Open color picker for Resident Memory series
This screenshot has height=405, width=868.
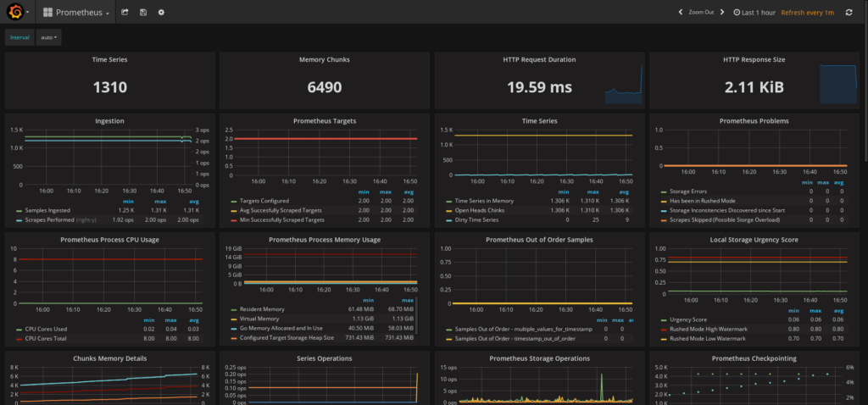[x=234, y=310]
